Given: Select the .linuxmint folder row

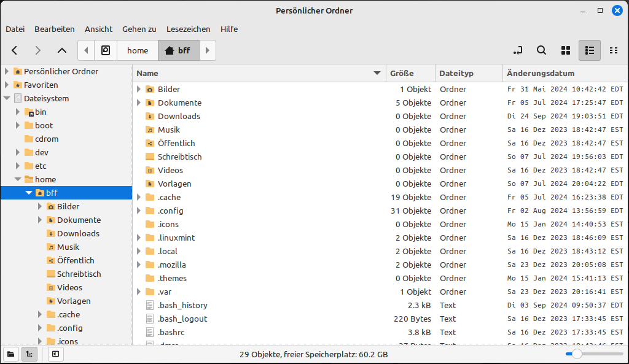Looking at the screenshot, I should 380,238.
